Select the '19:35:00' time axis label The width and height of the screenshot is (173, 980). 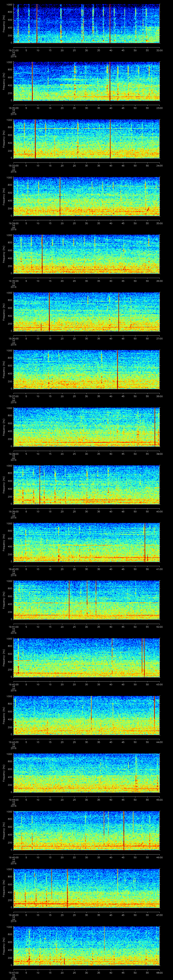pos(13,281)
